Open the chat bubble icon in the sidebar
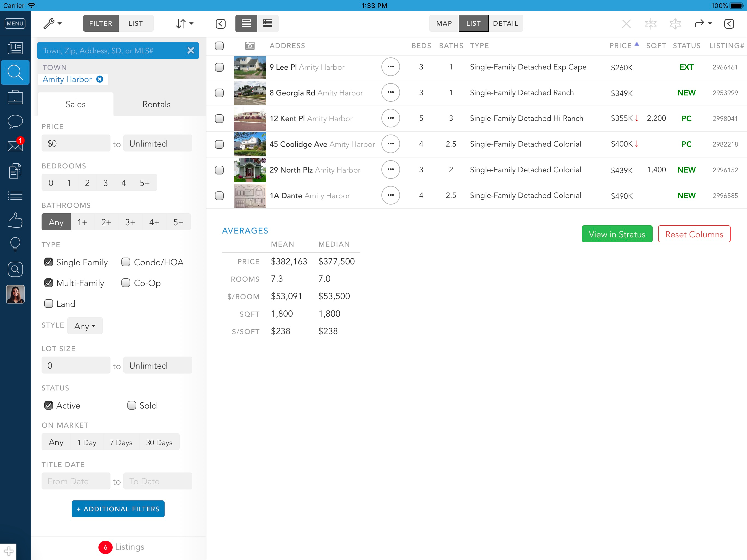 point(15,121)
